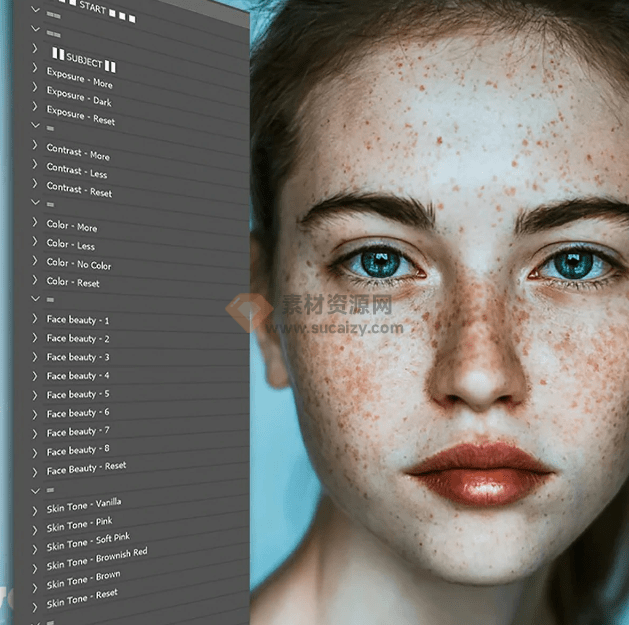The image size is (629, 625).
Task: Pick the Color - More action
Action: point(72,226)
